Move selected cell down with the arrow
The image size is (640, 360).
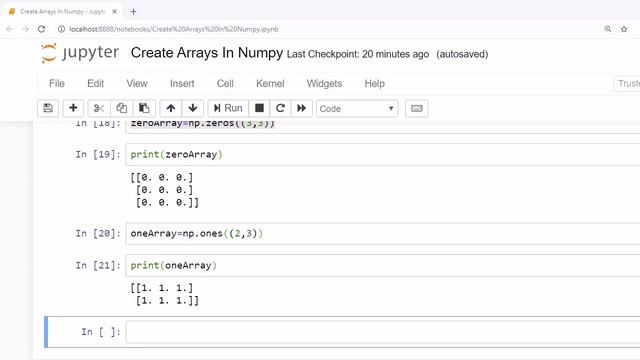[193, 108]
